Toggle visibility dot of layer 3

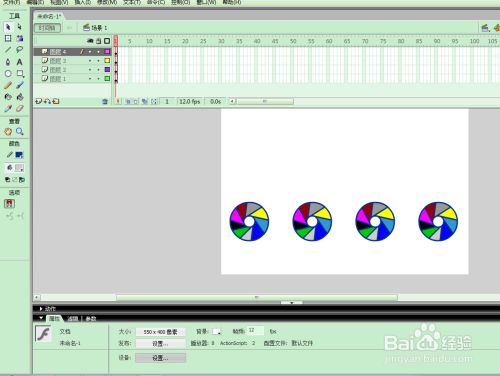tap(90, 61)
